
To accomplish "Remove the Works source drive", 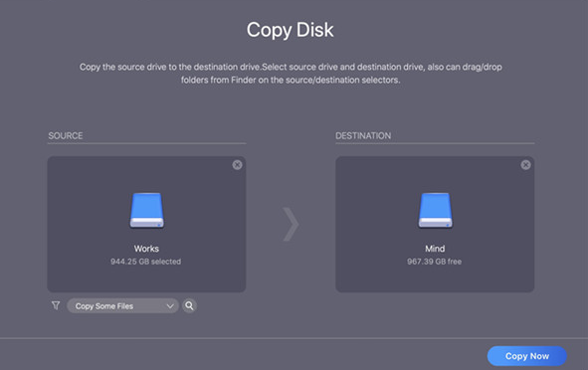I will tap(237, 165).
